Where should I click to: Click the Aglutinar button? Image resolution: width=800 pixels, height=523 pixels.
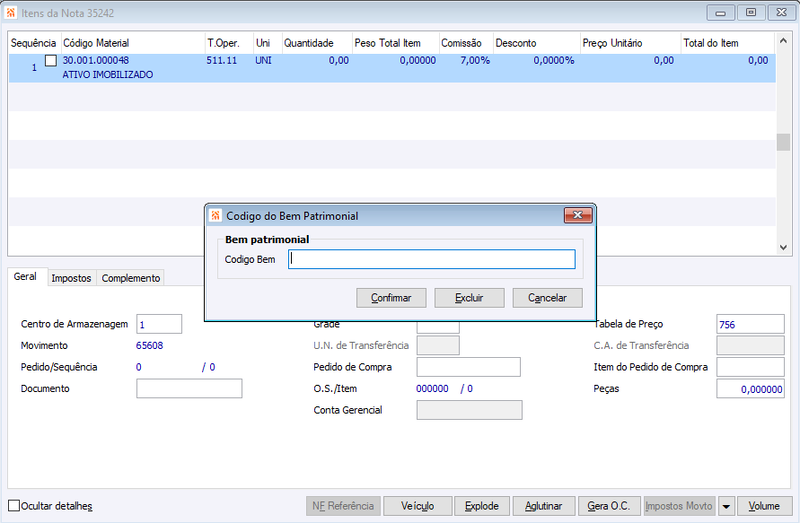point(543,506)
